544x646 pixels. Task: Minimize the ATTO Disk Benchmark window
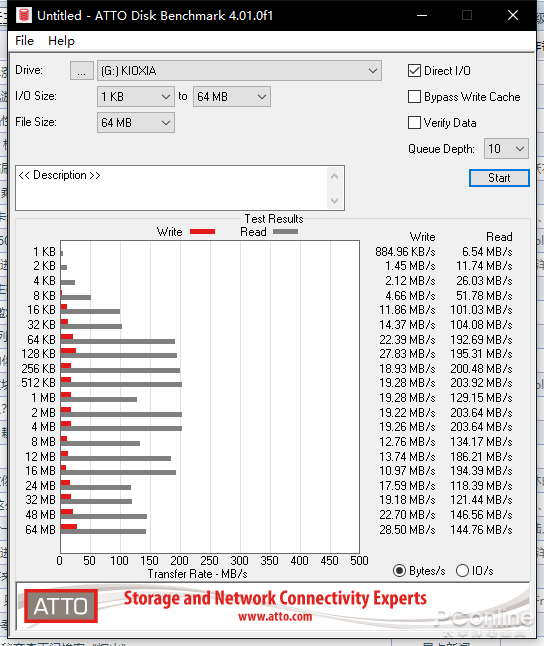coord(422,15)
